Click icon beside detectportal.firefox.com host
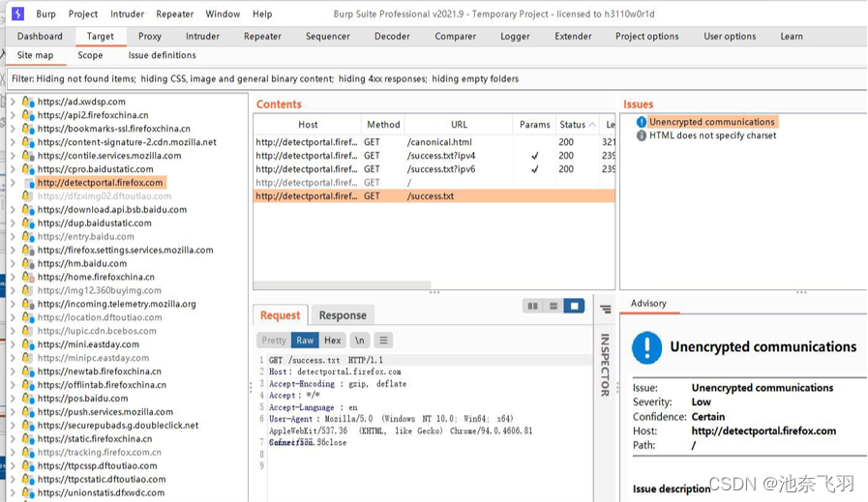 [30, 183]
